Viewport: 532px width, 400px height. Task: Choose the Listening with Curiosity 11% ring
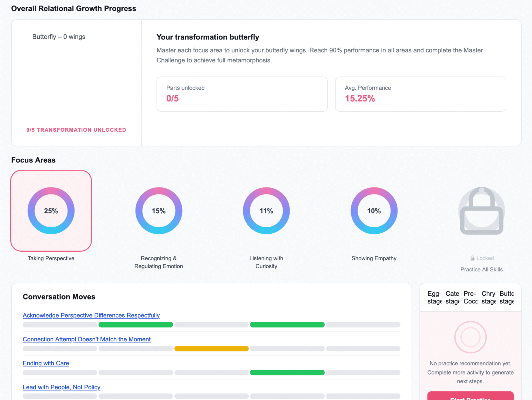266,211
